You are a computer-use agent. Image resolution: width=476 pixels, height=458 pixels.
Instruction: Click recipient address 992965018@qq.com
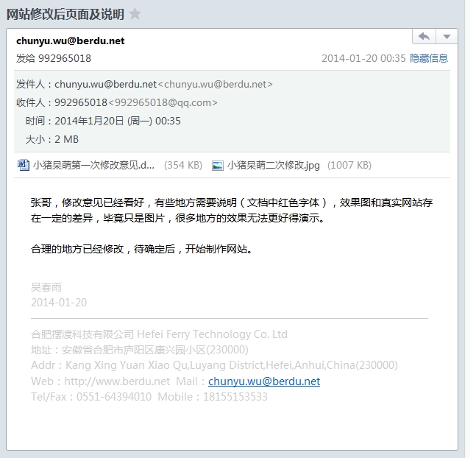163,103
